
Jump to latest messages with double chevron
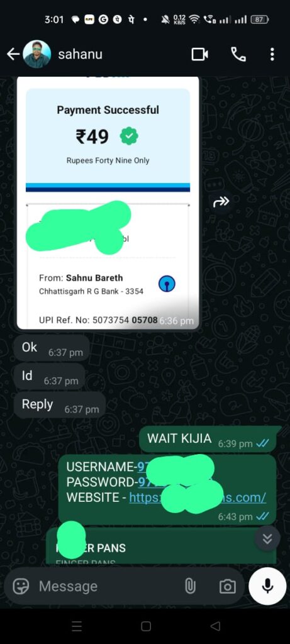[267, 539]
